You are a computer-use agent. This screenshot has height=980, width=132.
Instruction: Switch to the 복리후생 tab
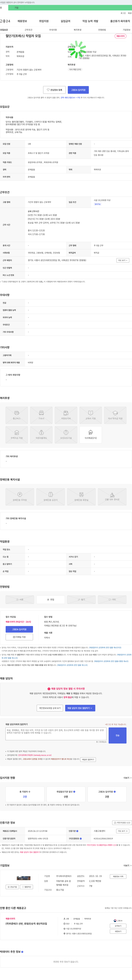(77, 30)
